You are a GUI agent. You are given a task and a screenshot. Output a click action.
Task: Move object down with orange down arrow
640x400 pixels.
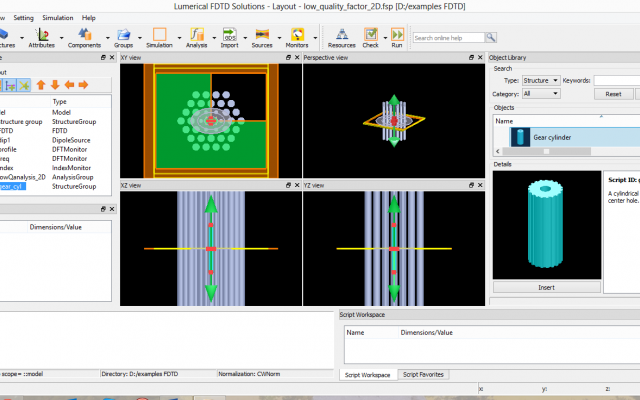coord(55,85)
